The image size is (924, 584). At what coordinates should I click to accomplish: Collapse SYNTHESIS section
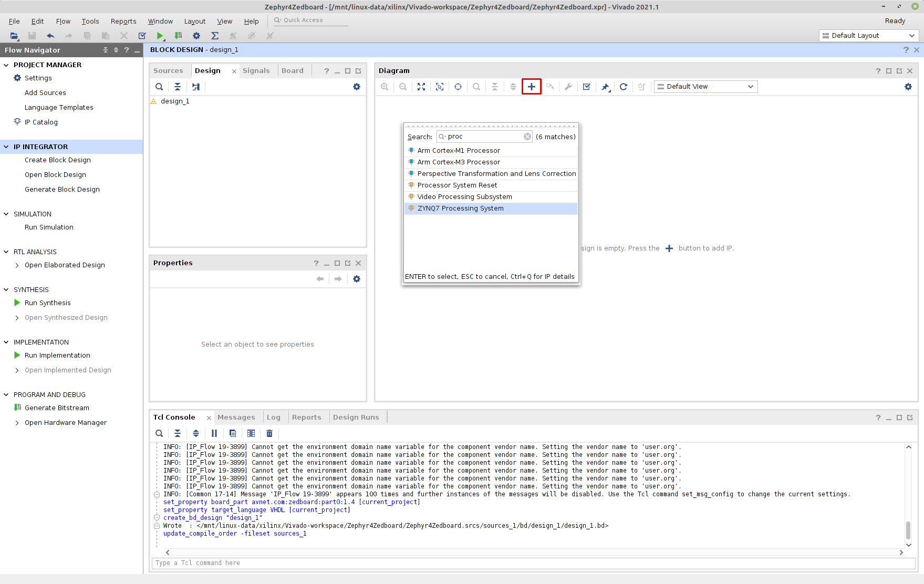(x=6, y=289)
